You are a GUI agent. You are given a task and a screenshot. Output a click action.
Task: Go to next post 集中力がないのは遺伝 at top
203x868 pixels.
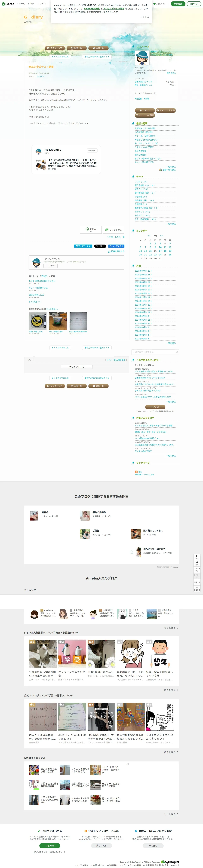96,57
